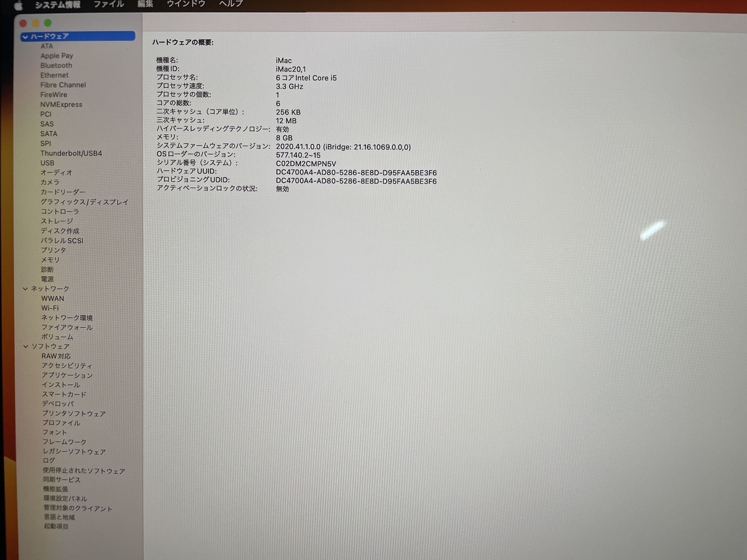The width and height of the screenshot is (747, 560).
Task: Select パラレルSCSI in the sidebar
Action: [x=62, y=241]
